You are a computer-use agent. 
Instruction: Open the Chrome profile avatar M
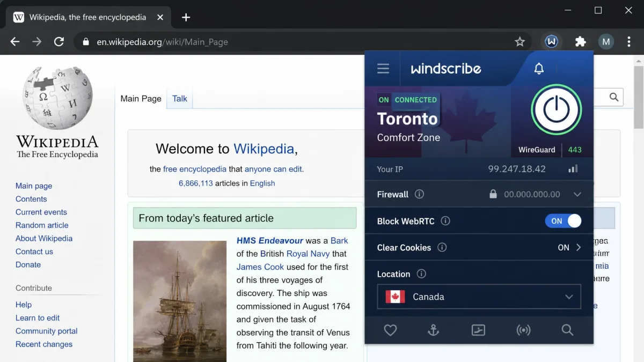pyautogui.click(x=606, y=41)
